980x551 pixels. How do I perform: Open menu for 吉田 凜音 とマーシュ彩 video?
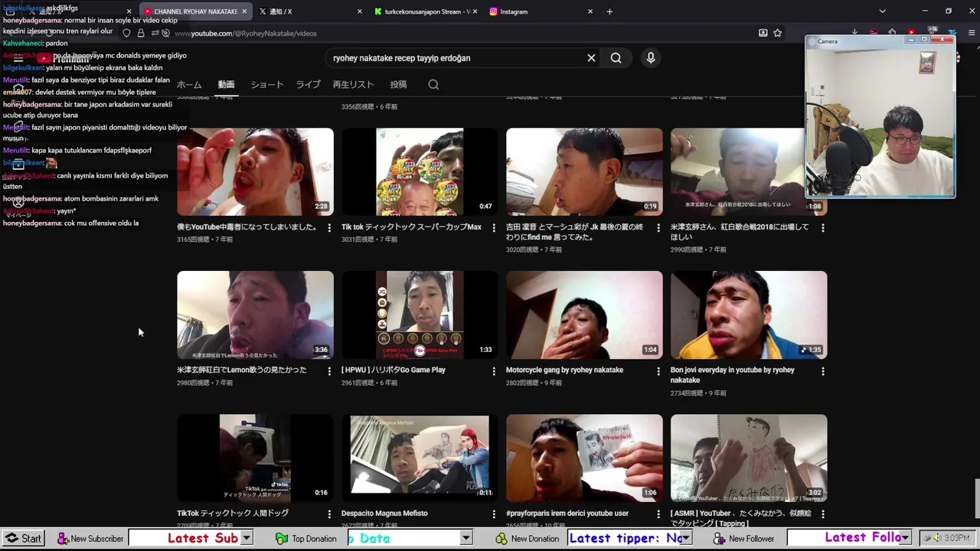tap(658, 228)
